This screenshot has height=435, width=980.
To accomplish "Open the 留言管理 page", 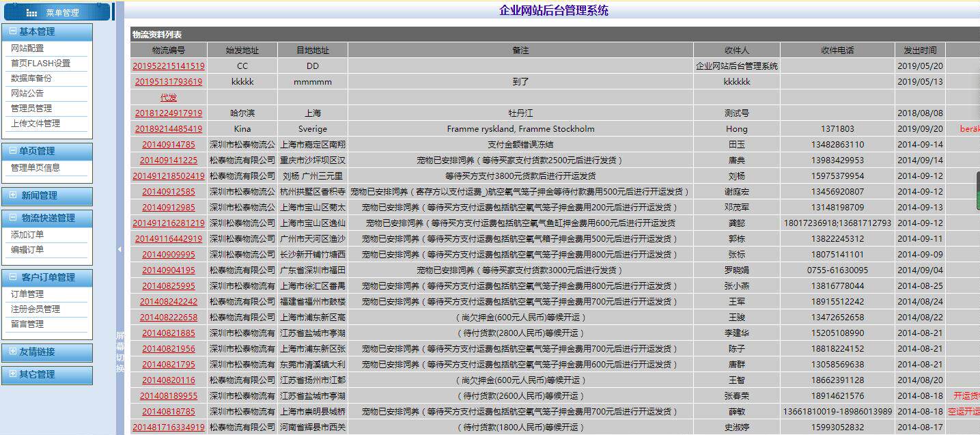I will pos(29,324).
